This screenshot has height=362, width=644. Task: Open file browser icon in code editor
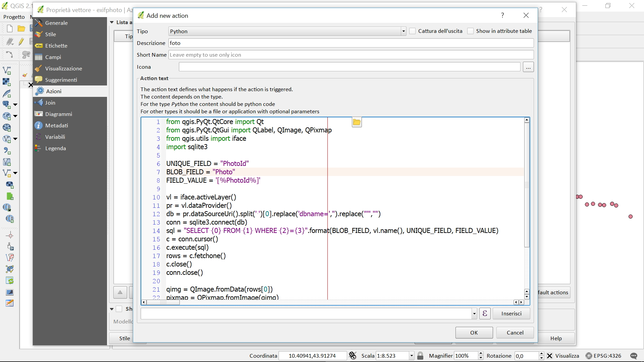[357, 122]
